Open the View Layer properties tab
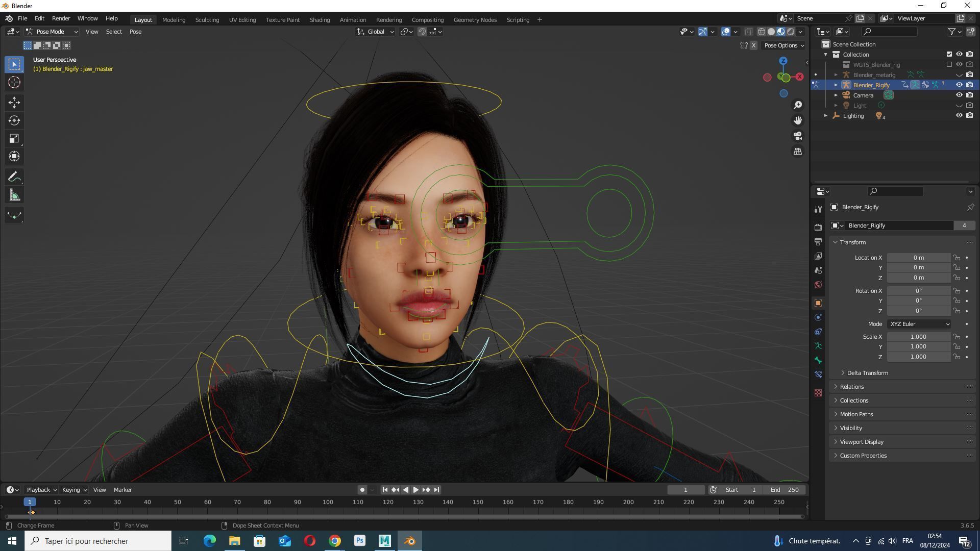 tap(818, 256)
